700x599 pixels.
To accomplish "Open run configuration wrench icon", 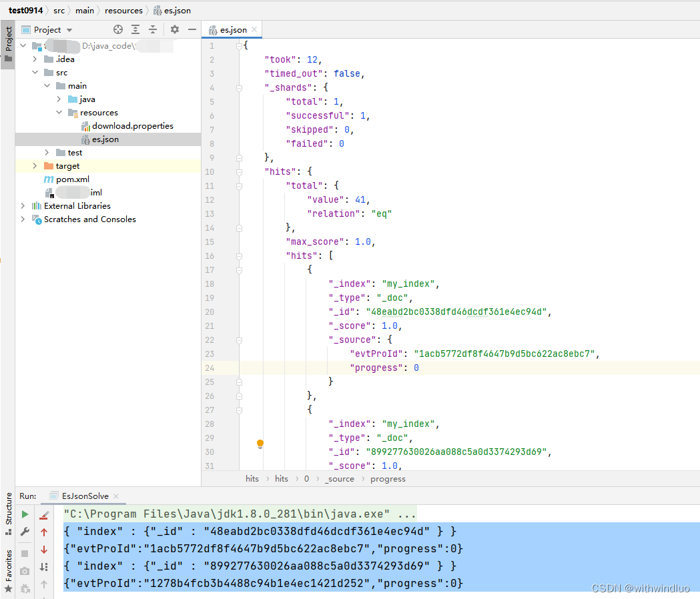I will tap(25, 532).
